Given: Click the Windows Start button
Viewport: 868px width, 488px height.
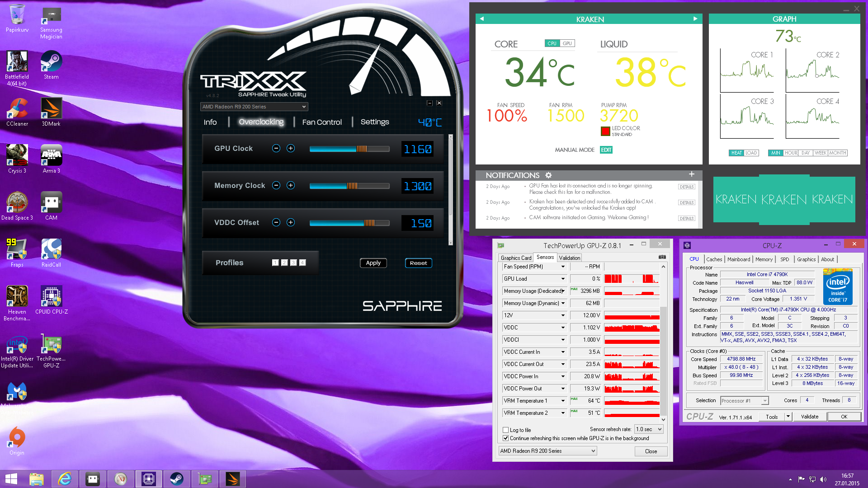Looking at the screenshot, I should 11,479.
